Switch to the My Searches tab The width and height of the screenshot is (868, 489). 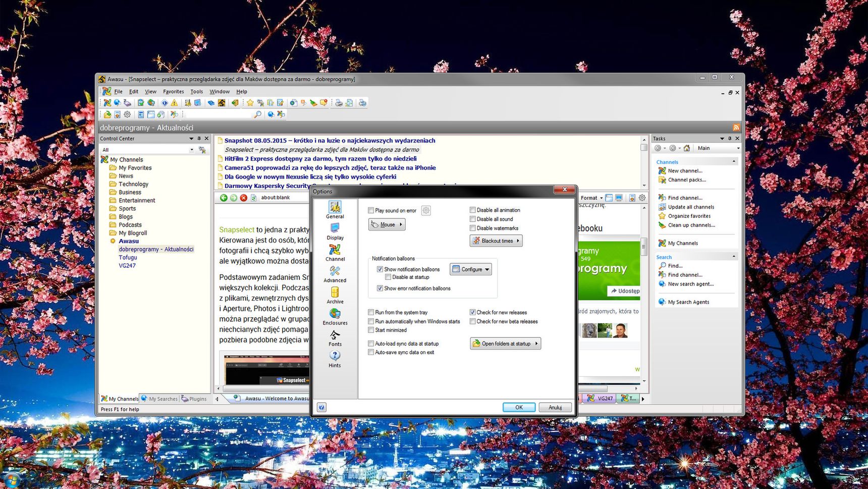[x=159, y=399]
